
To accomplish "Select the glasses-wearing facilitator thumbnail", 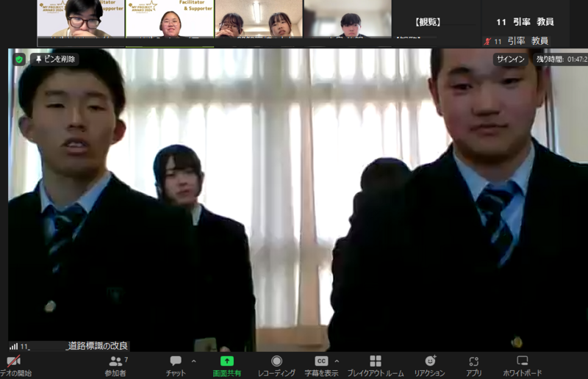I will pyautogui.click(x=81, y=18).
